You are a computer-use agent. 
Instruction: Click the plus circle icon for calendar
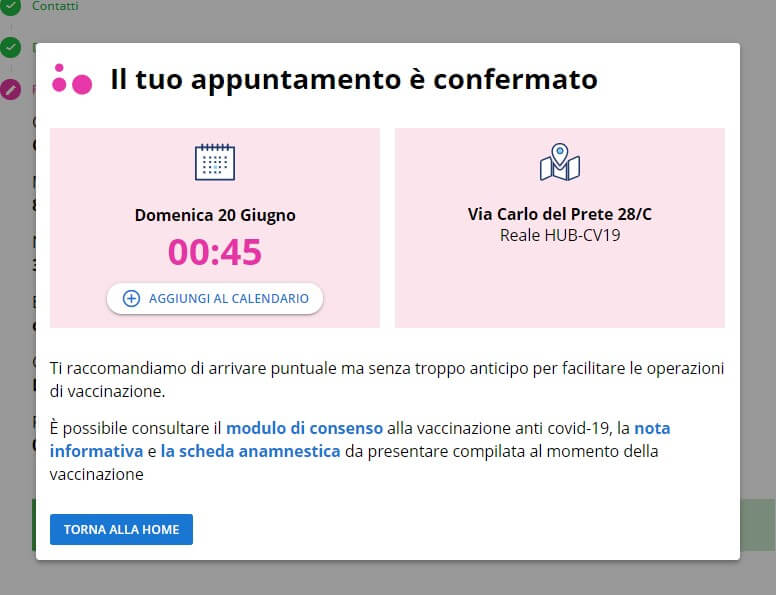(x=131, y=298)
